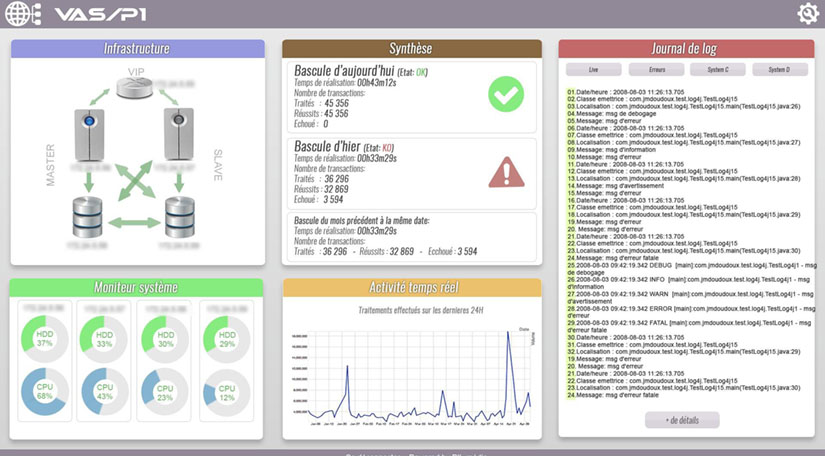The width and height of the screenshot is (825, 456).
Task: Click the Synthèse panel header
Action: [412, 48]
